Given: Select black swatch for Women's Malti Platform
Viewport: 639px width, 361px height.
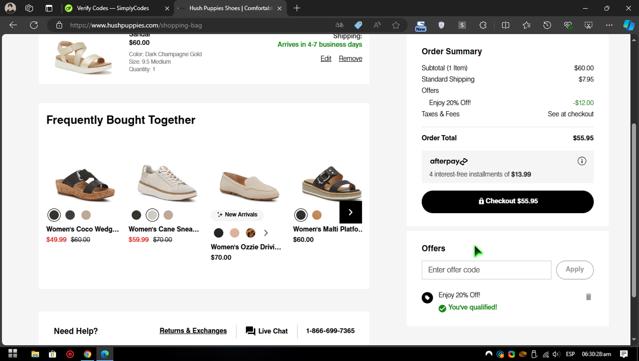Looking at the screenshot, I should [x=301, y=215].
